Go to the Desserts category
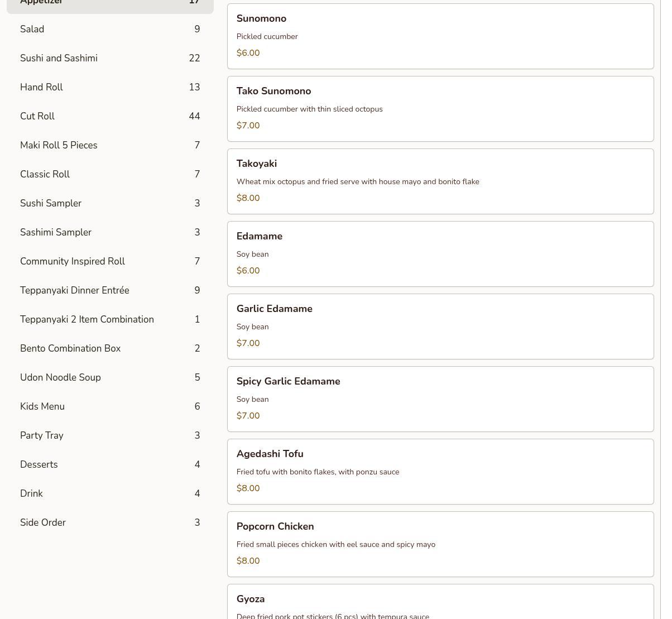Screen dimensions: 672x619 pos(110,464)
